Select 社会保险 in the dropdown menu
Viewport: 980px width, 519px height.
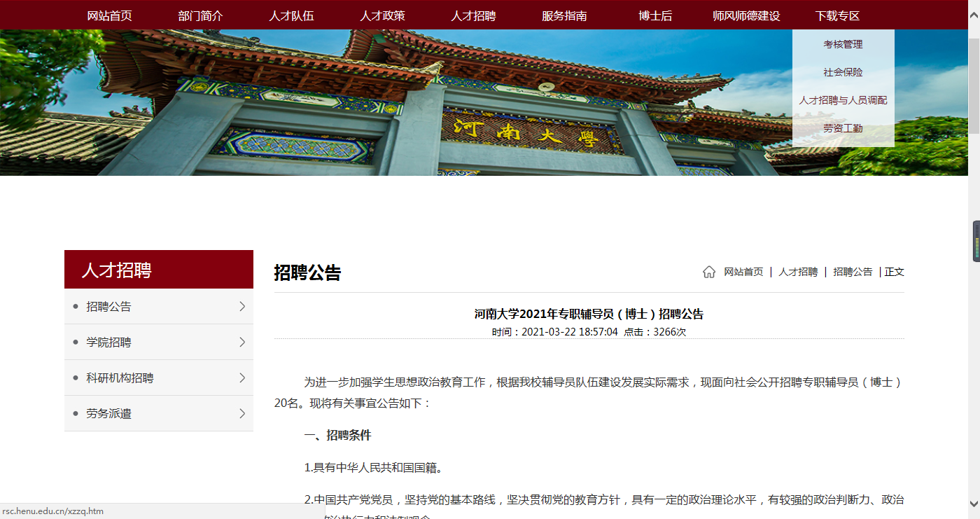pos(843,71)
